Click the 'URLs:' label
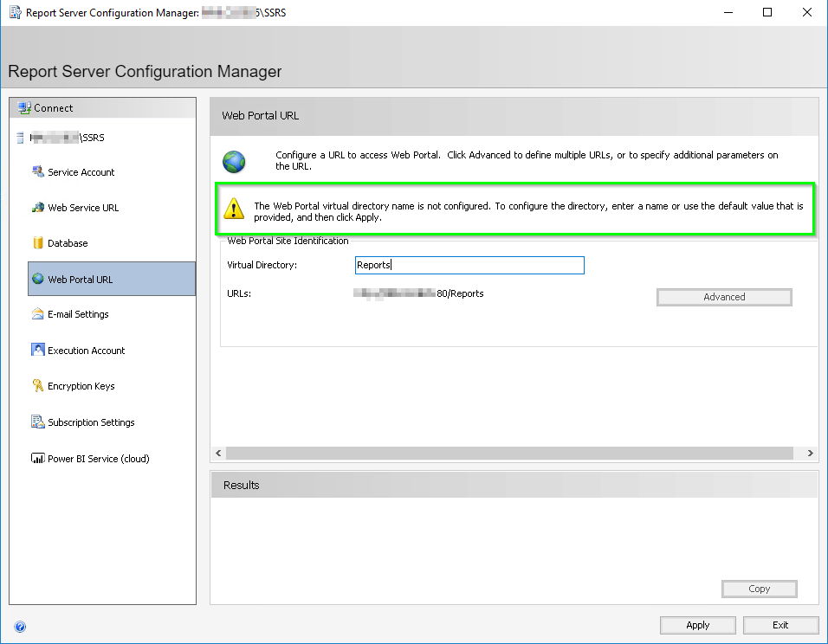828x644 pixels. point(239,293)
